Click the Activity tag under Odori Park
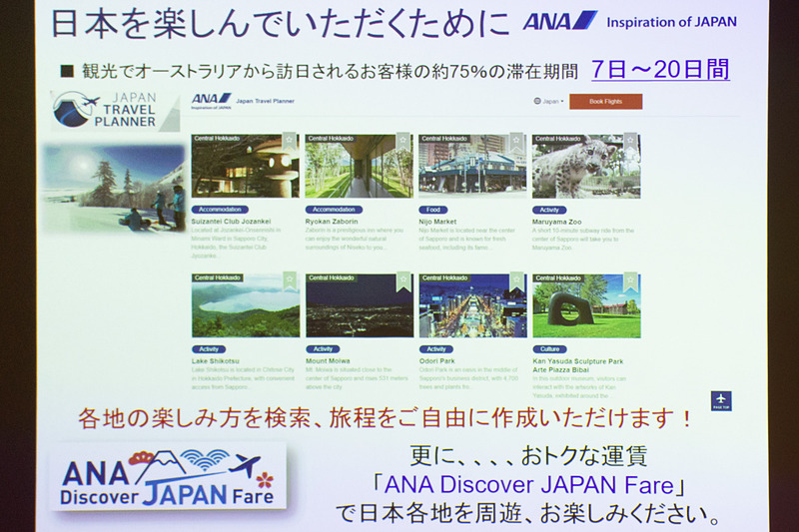 [436, 349]
